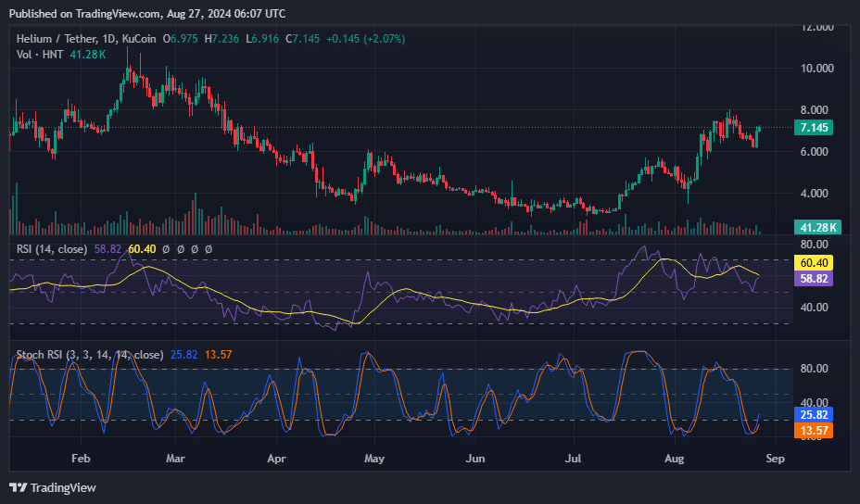860x504 pixels.
Task: Click the Jun label on time axis
Action: point(475,459)
